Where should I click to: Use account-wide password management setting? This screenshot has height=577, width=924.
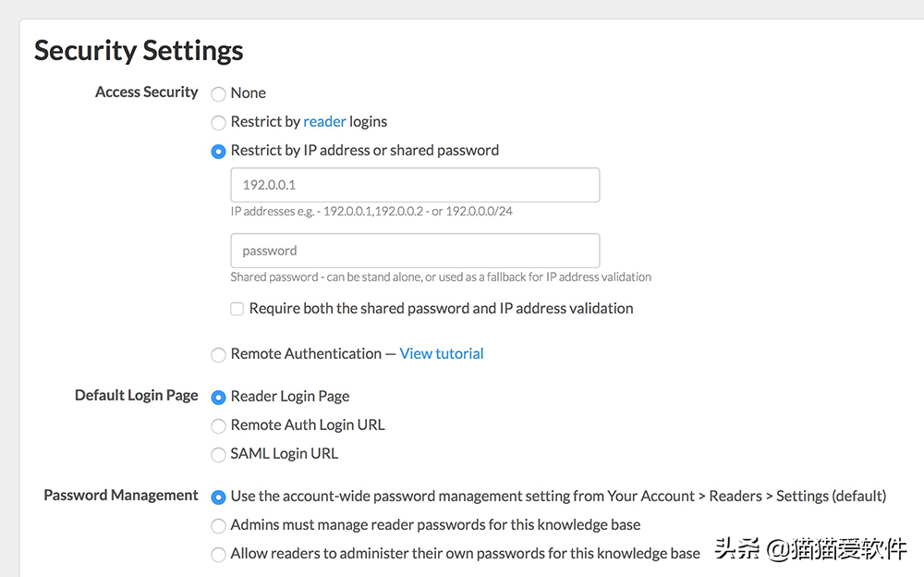coord(219,497)
